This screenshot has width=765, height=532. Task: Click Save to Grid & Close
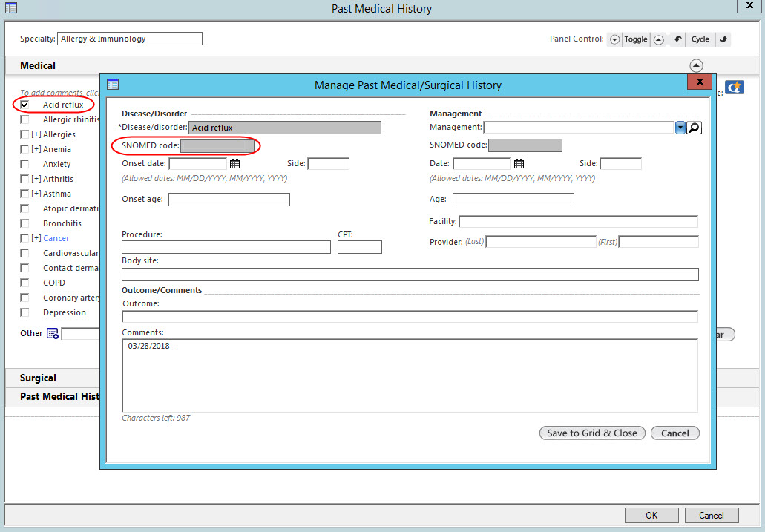[x=592, y=433]
